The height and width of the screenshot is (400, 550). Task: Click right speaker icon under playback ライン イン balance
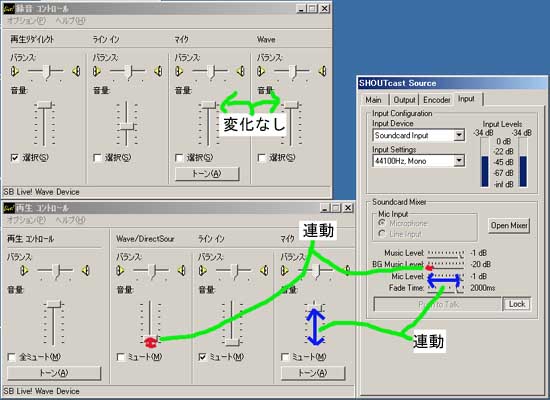[264, 271]
